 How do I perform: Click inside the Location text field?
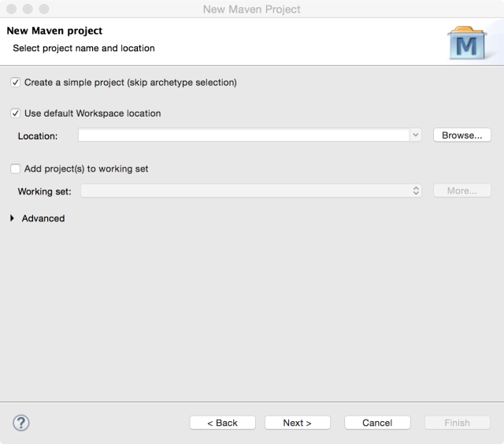[244, 135]
